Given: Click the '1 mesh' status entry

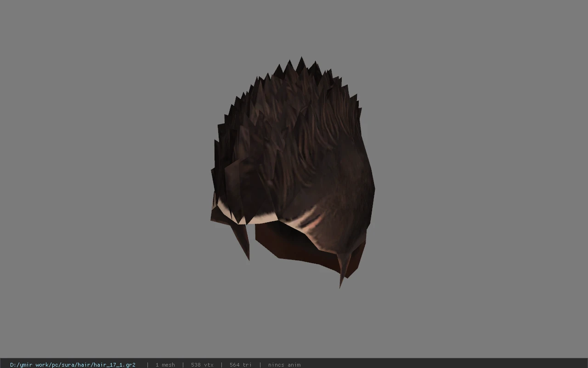Looking at the screenshot, I should click(x=165, y=365).
